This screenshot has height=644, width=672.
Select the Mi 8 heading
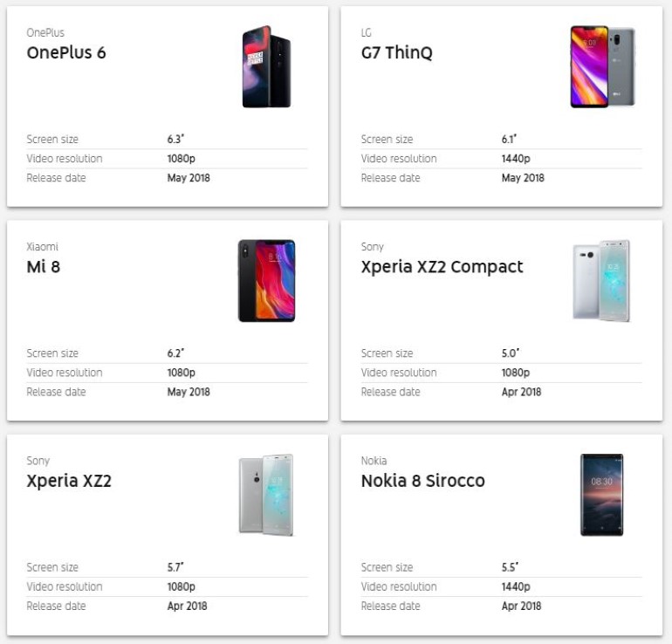[43, 266]
